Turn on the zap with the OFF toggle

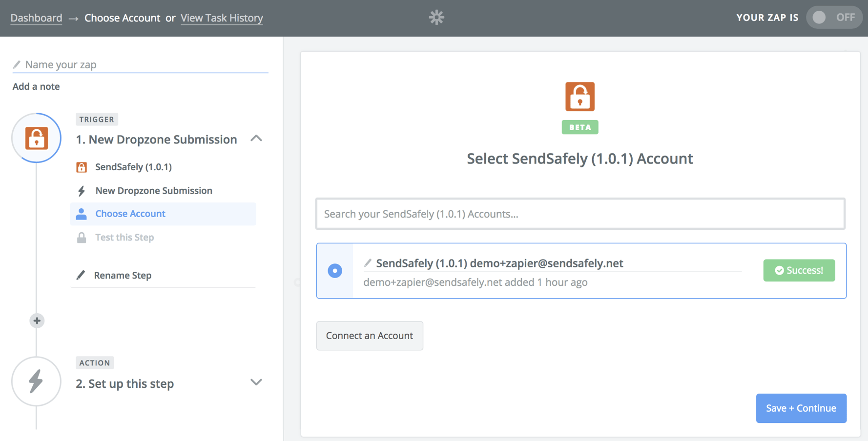(834, 17)
